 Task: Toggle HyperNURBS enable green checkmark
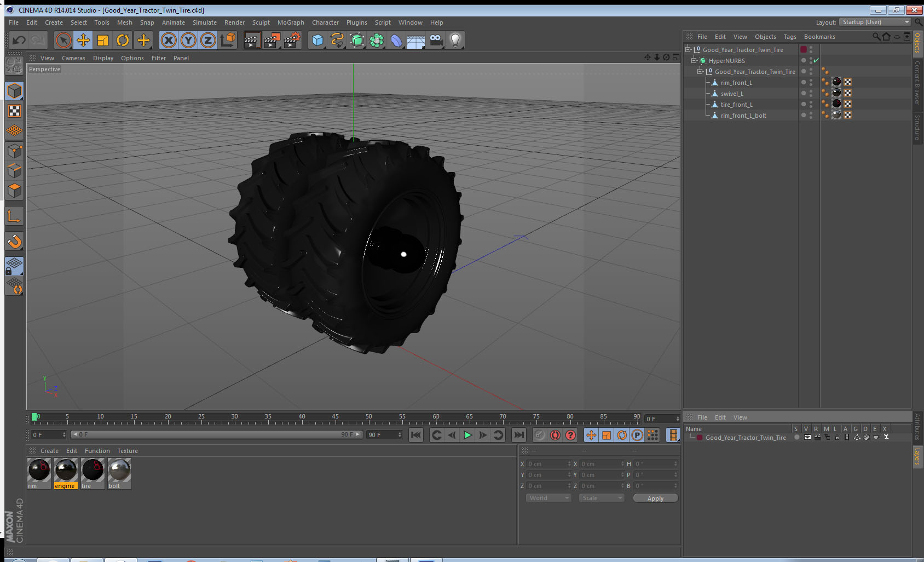coord(816,60)
